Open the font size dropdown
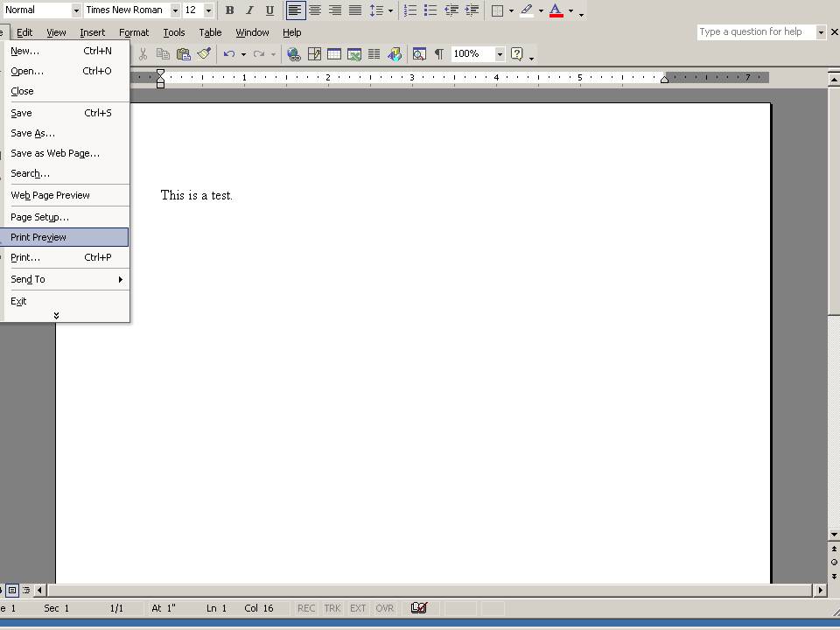 208,10
